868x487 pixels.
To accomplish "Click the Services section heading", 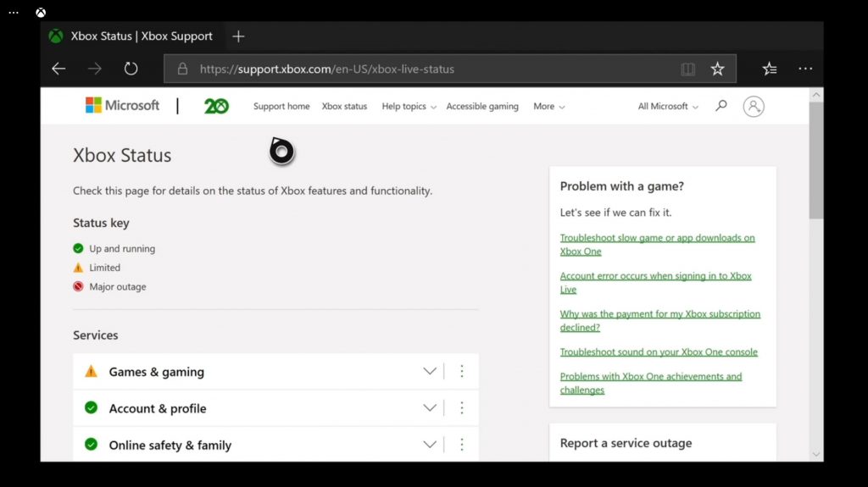I will tap(95, 335).
